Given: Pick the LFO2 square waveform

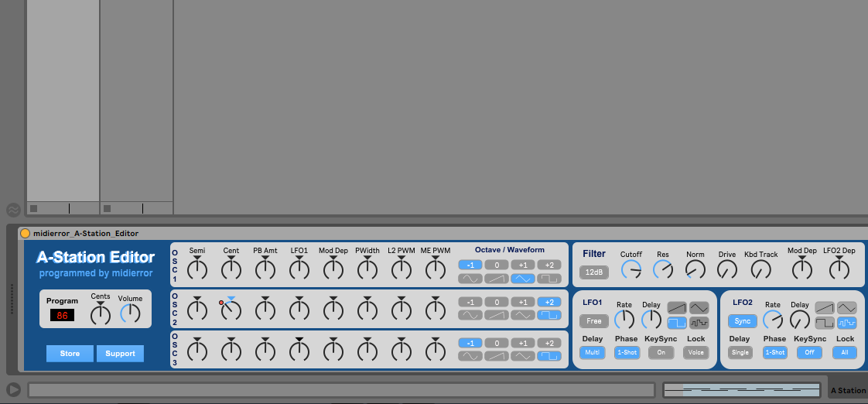Looking at the screenshot, I should [x=825, y=322].
